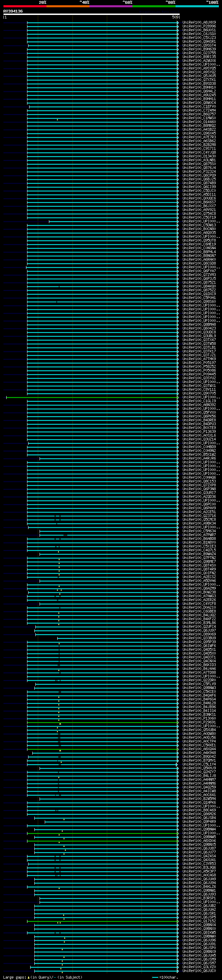This screenshot has height=980, width=222.
Task: Click the red 20% identity legend bar
Action: pos(25,6)
